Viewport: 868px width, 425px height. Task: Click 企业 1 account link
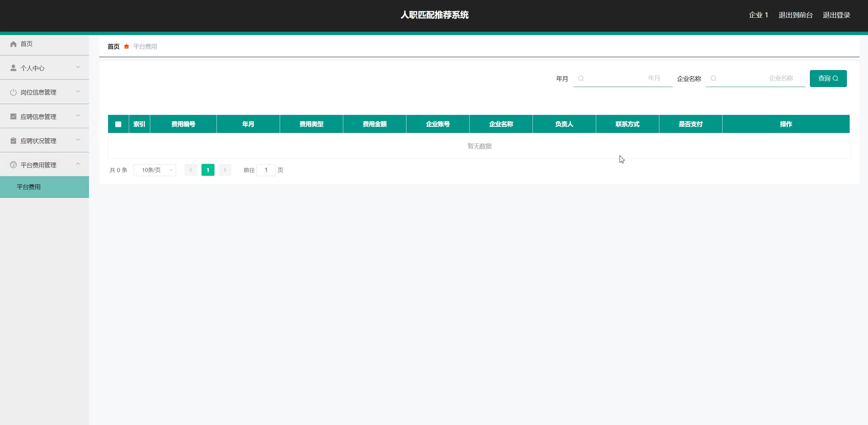(759, 15)
